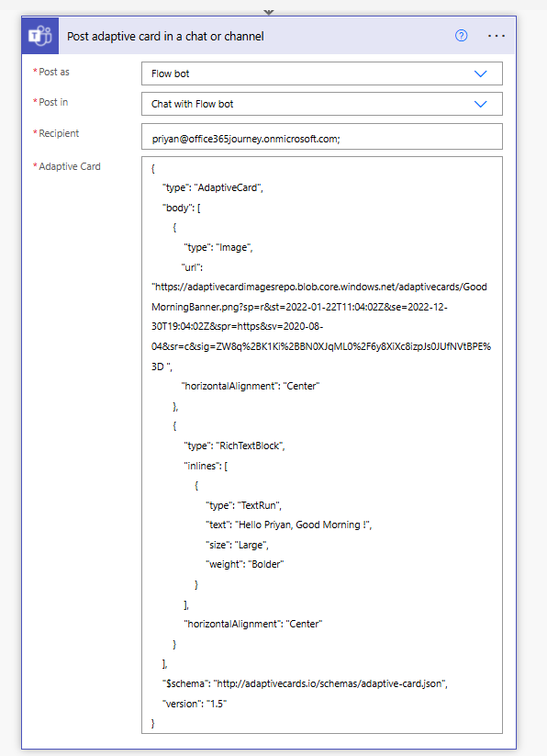Click the 'MorningBanner.png?sp=r' URL line

tap(299, 307)
